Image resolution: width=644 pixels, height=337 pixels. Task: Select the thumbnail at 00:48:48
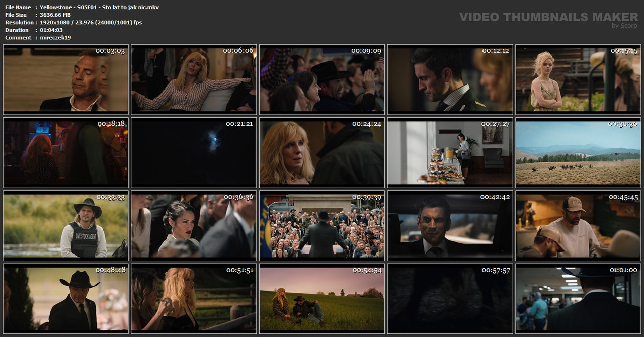tap(66, 298)
